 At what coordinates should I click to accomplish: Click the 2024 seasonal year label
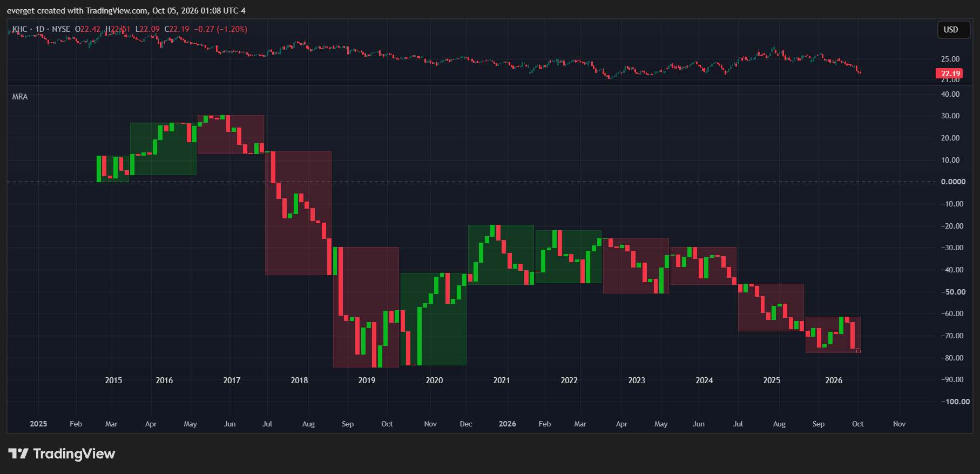[704, 380]
